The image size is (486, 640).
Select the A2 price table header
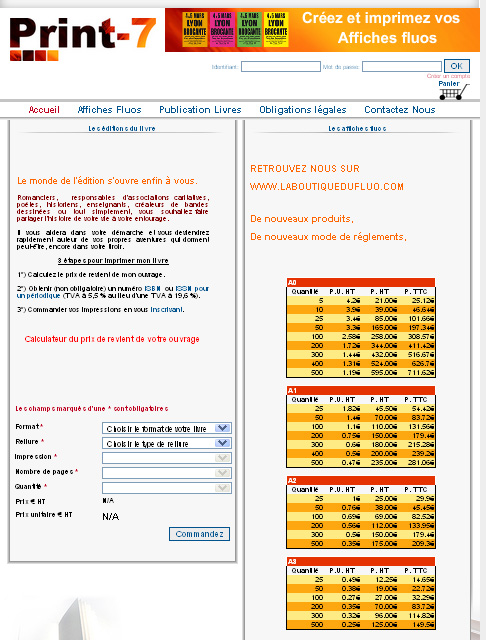point(361,480)
